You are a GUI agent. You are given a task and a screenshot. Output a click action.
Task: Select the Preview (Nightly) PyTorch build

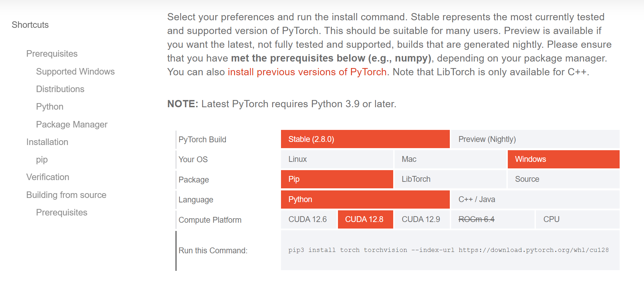pyautogui.click(x=487, y=139)
